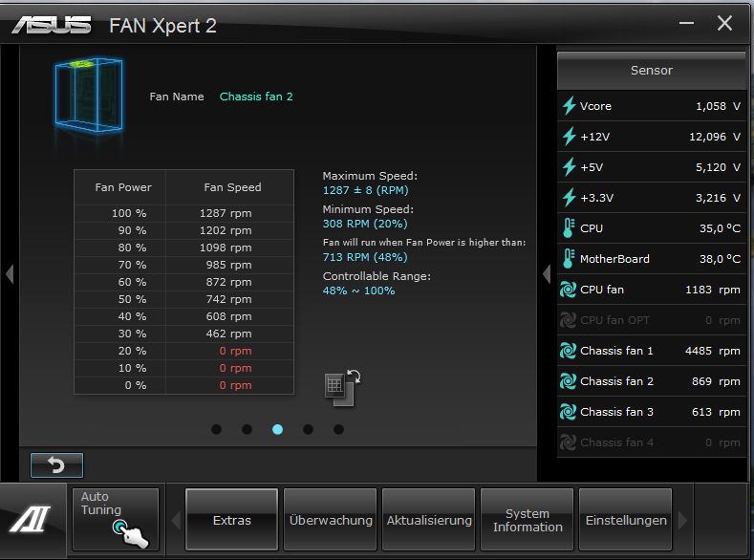
Task: Open the Aktualisierung section
Action: tap(429, 520)
